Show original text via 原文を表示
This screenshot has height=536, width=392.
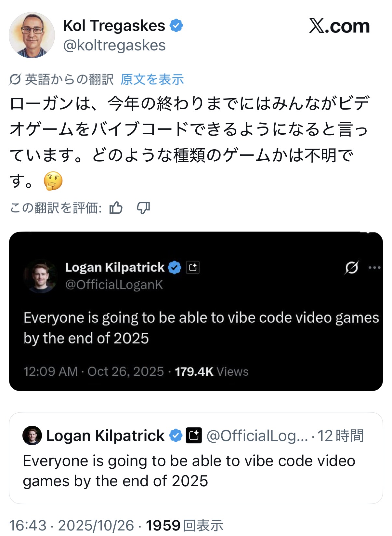(152, 79)
